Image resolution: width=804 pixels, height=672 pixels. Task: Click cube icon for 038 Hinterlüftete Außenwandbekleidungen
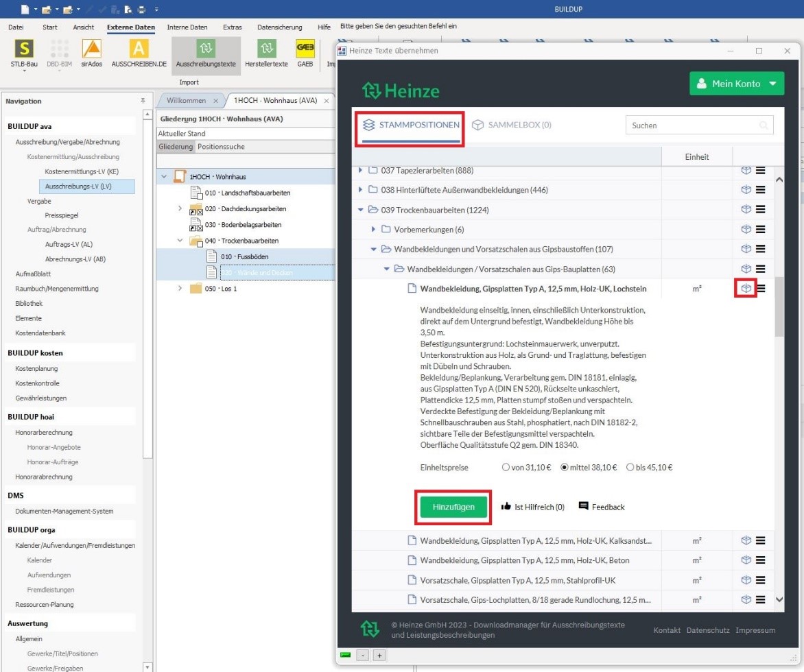pyautogui.click(x=746, y=190)
